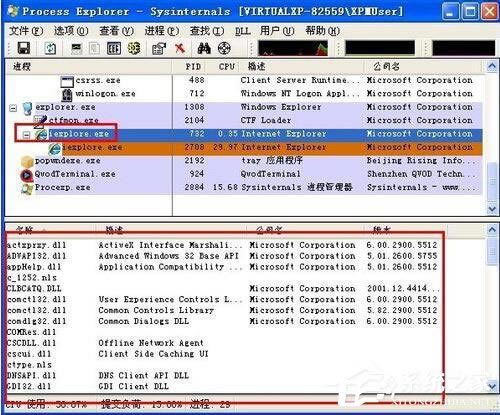This screenshot has height=415, width=500.
Task: Toggle the lower pane view icon
Action: 114,49
